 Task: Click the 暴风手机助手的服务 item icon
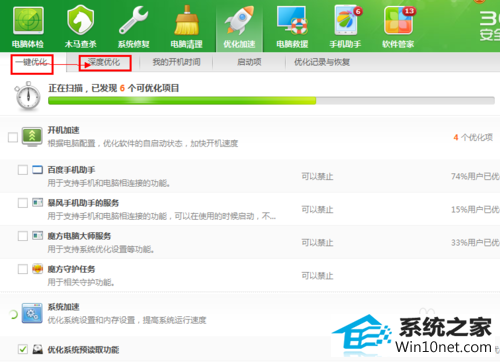37,203
